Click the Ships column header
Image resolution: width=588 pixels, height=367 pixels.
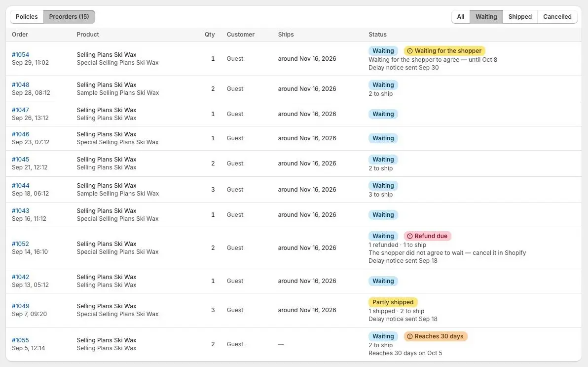point(286,34)
